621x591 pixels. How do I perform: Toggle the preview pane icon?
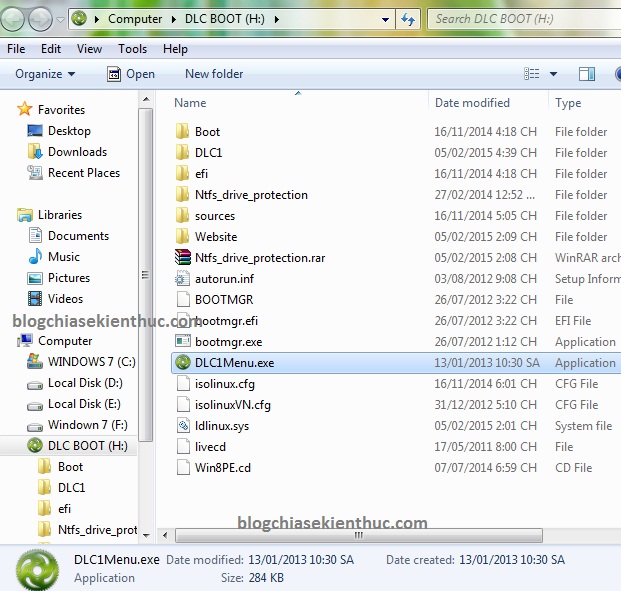587,74
